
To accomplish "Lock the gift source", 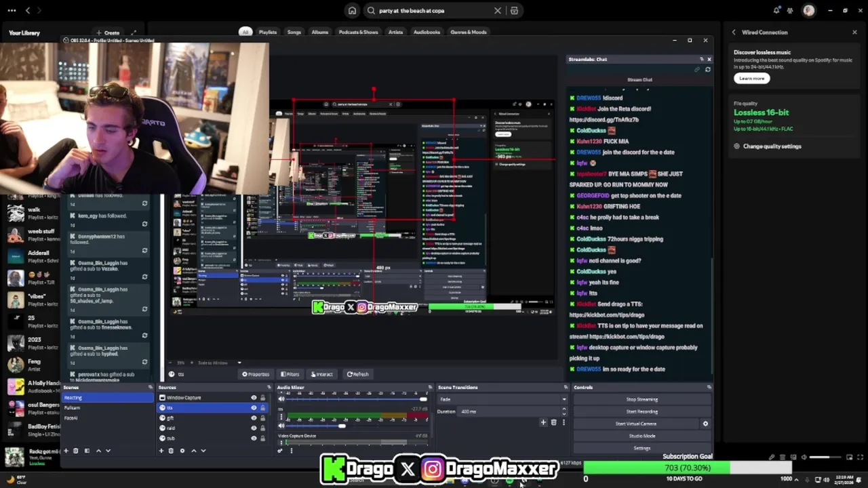I will pos(263,418).
